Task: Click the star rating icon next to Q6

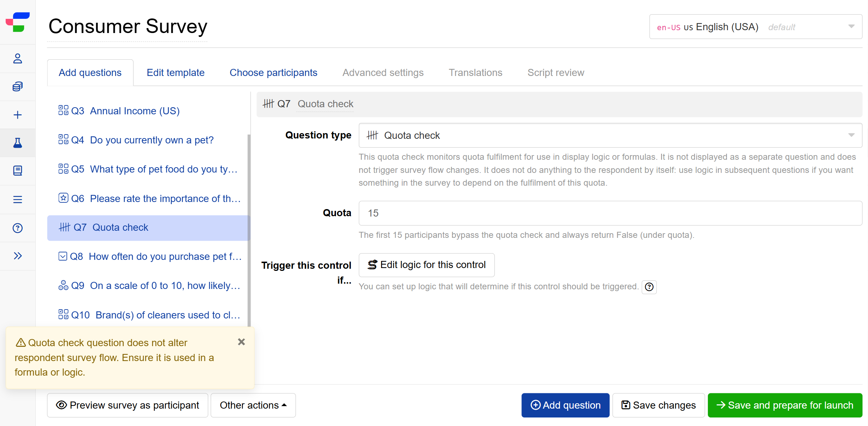Action: point(63,198)
